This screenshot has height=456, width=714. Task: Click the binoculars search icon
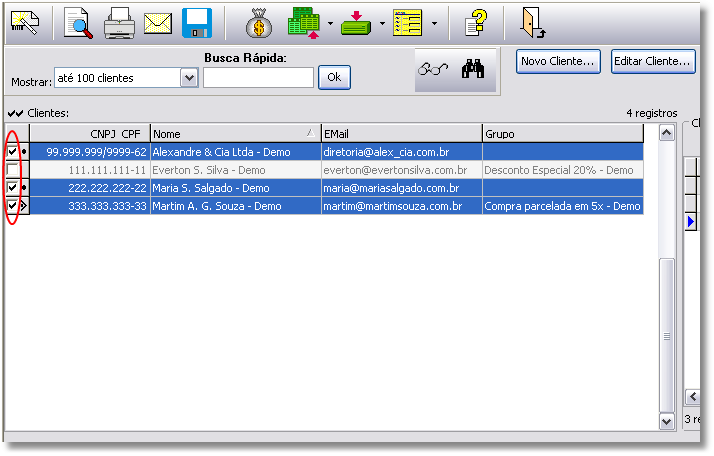[x=473, y=69]
